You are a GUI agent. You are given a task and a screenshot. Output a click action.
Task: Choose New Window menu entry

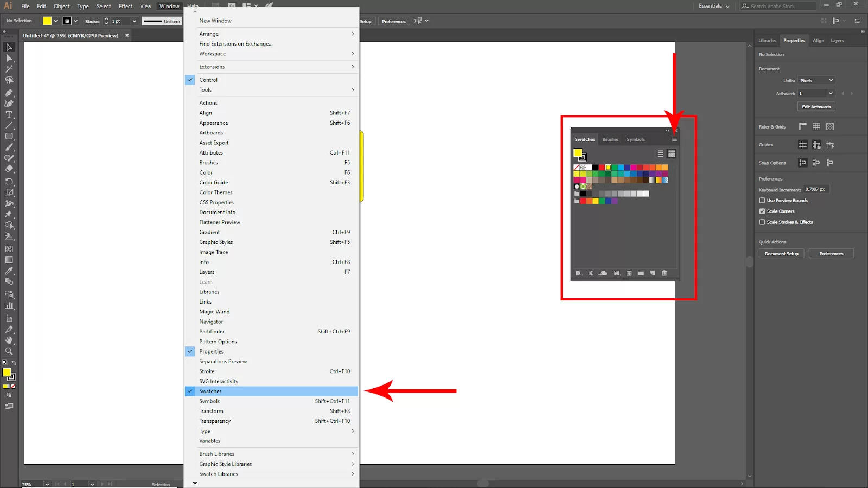[271, 21]
